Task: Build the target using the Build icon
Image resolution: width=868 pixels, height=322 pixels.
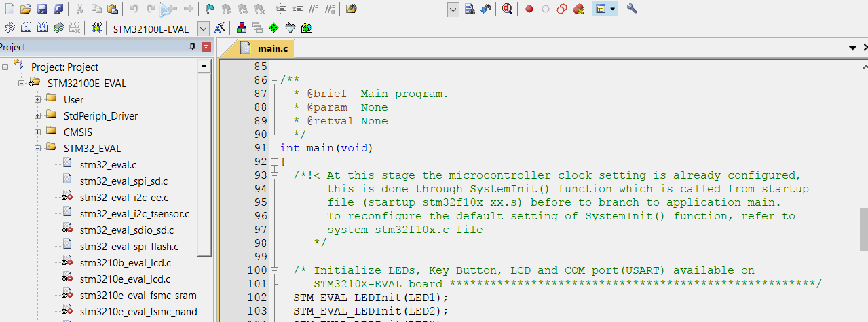Action: [26, 28]
